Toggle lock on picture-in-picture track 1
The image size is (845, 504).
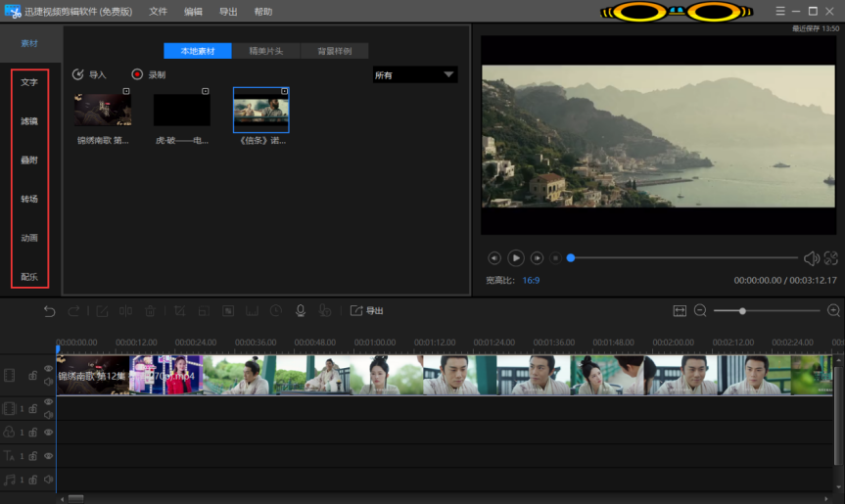33,409
